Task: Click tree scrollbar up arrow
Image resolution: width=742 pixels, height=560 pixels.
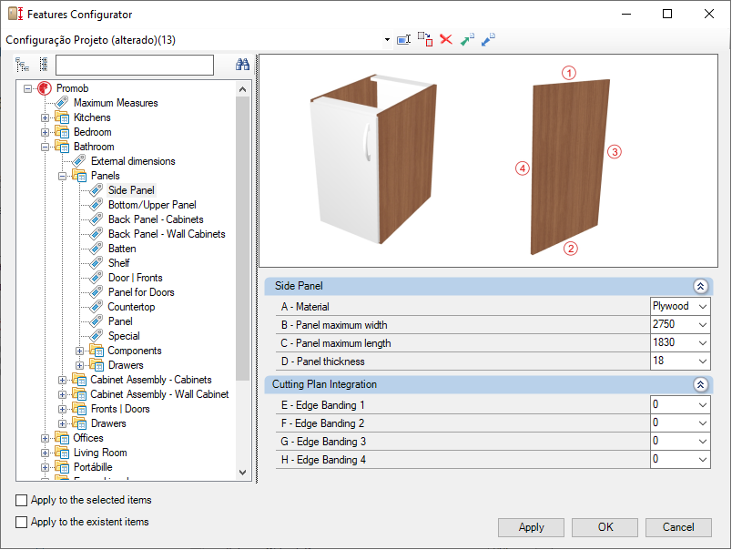Action: click(x=243, y=89)
